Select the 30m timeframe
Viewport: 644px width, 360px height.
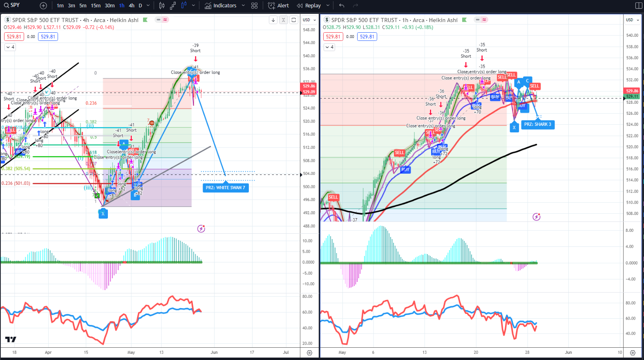pos(110,6)
